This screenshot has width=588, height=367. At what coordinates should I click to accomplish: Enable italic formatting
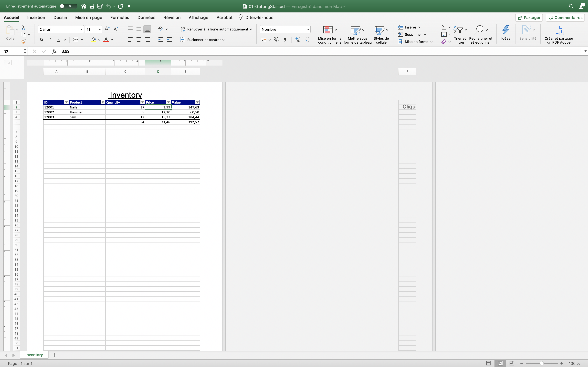pos(50,39)
